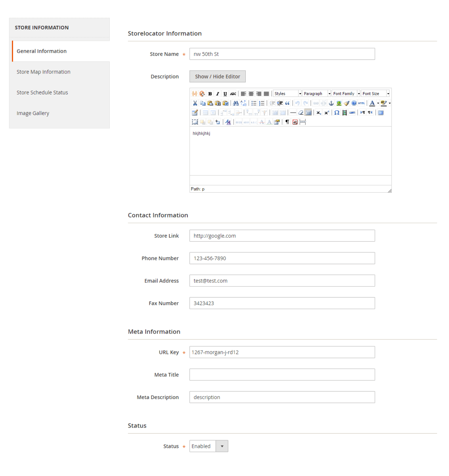
Task: Toggle bold formatting in the editor
Action: [210, 94]
